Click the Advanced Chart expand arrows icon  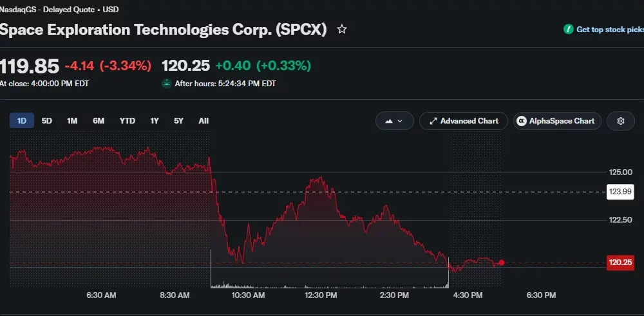click(433, 121)
